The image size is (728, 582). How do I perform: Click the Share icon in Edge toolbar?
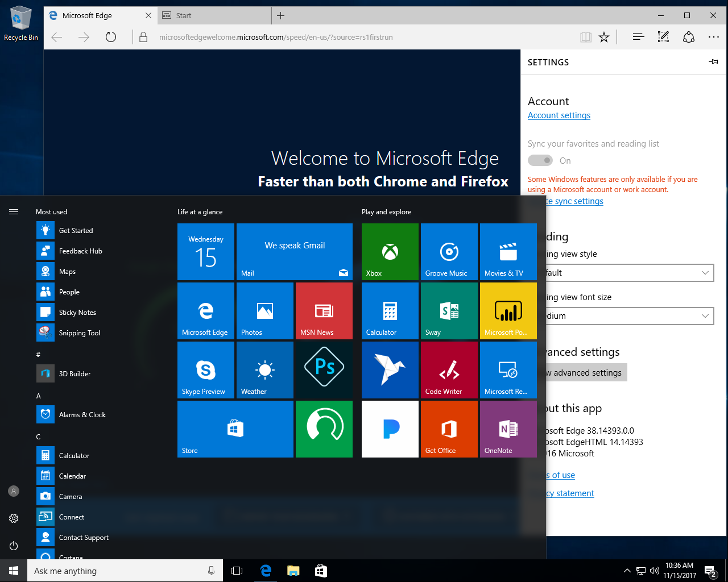coord(689,37)
